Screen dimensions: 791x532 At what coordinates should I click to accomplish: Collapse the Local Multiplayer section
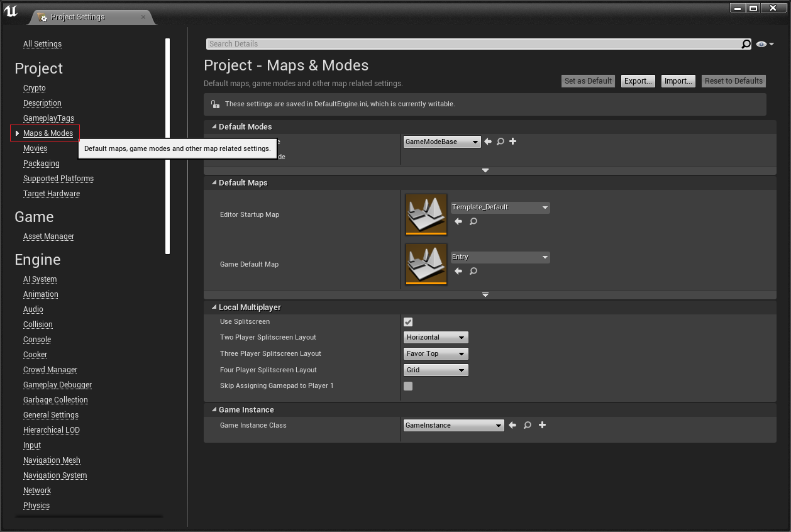(214, 308)
